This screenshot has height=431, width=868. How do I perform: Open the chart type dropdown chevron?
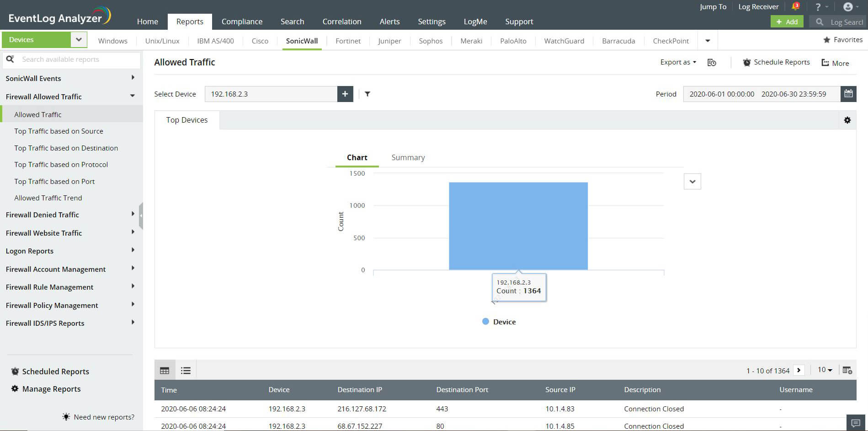(x=692, y=182)
